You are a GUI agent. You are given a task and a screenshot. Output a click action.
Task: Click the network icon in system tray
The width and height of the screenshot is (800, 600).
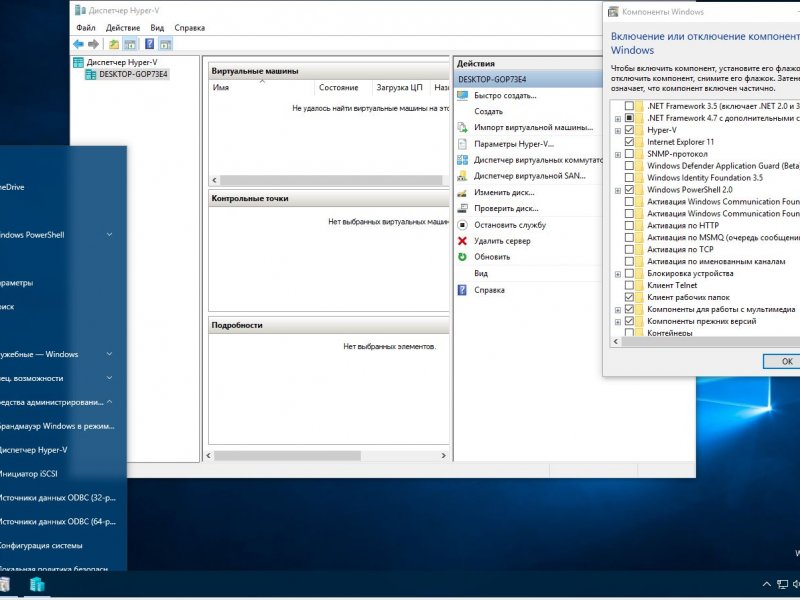[782, 585]
